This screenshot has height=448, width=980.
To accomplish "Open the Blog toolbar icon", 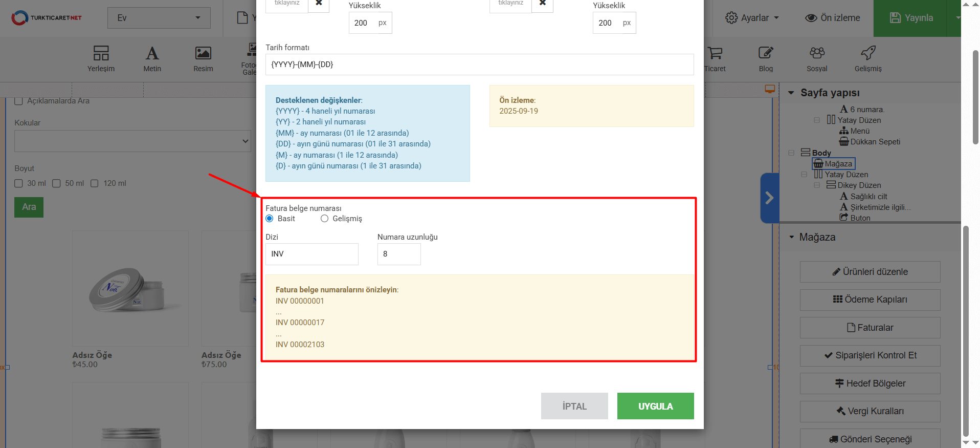I will click(766, 58).
